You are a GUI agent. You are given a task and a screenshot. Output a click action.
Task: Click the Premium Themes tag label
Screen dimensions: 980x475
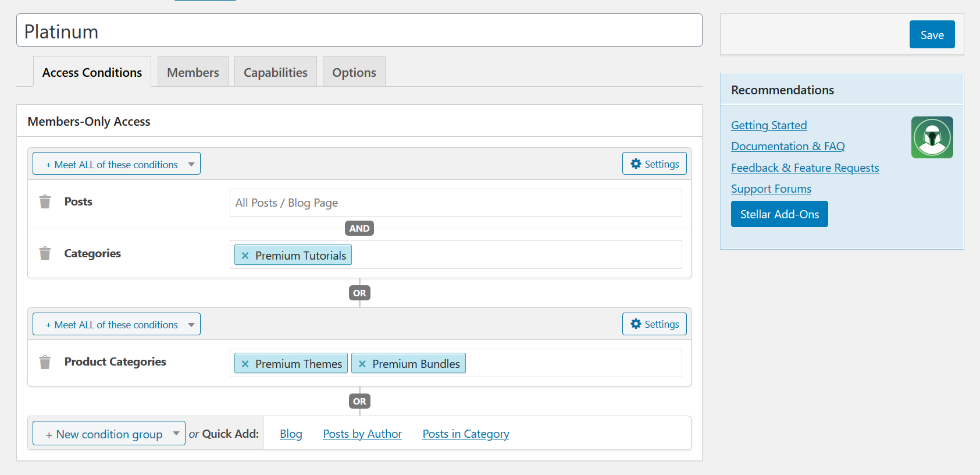tap(299, 364)
